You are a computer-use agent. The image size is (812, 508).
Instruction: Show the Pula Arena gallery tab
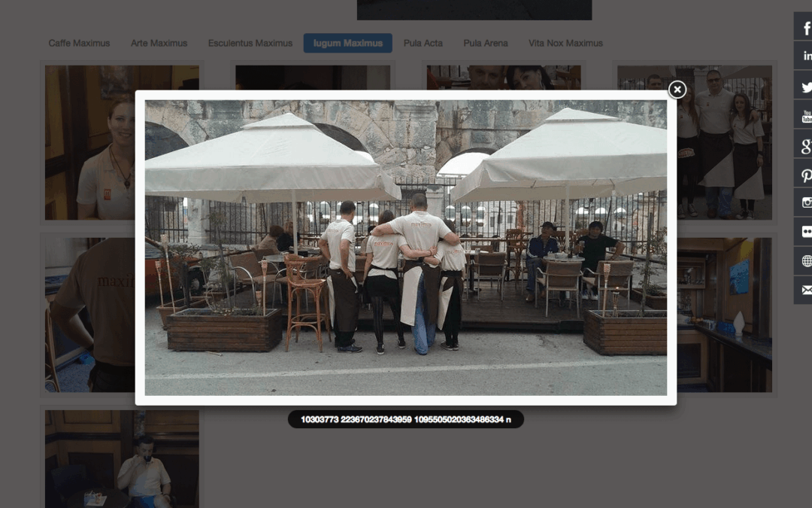coord(485,43)
